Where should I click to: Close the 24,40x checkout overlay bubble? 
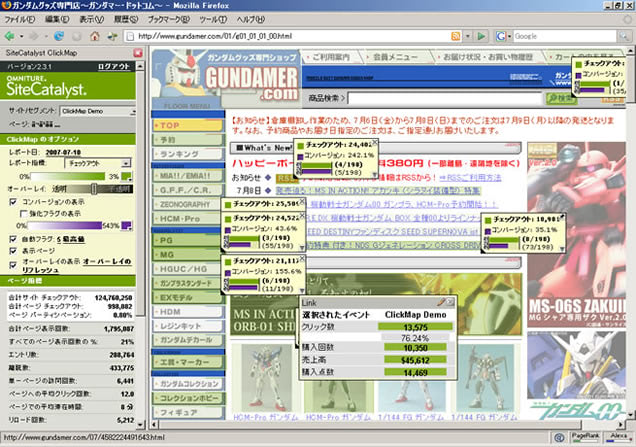point(375,142)
